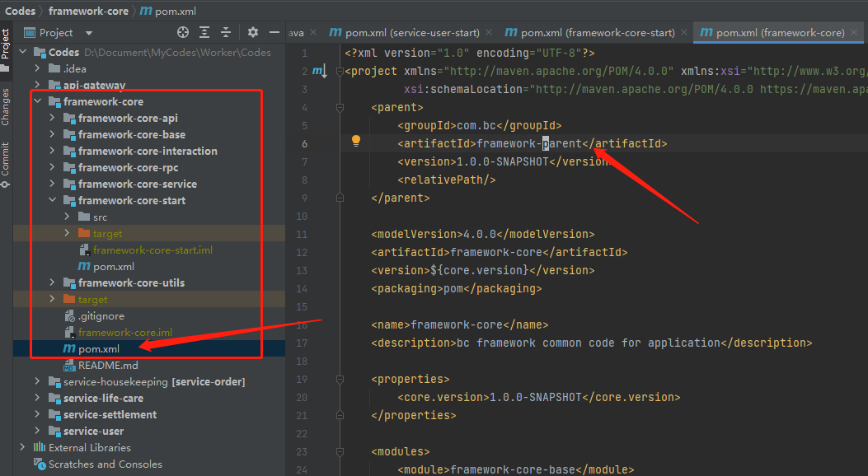Click the ${core.version} version value
Screen dimensions: 868x476
coord(480,270)
